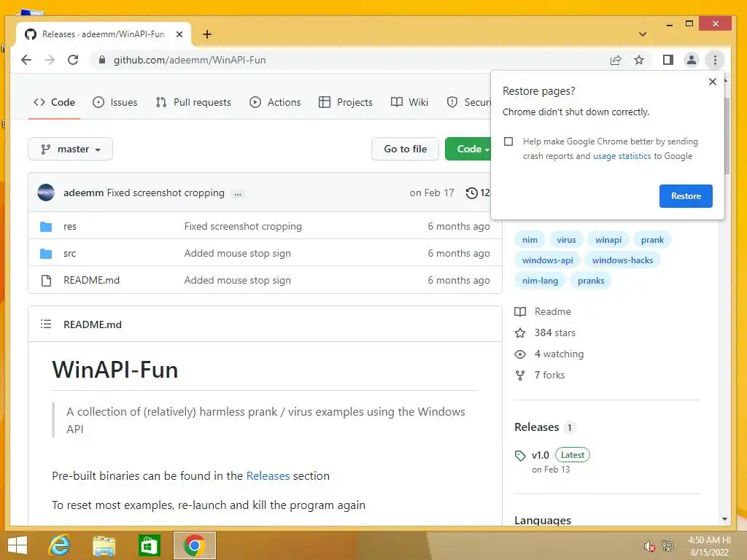
Task: Click the res folder icon
Action: point(46,227)
